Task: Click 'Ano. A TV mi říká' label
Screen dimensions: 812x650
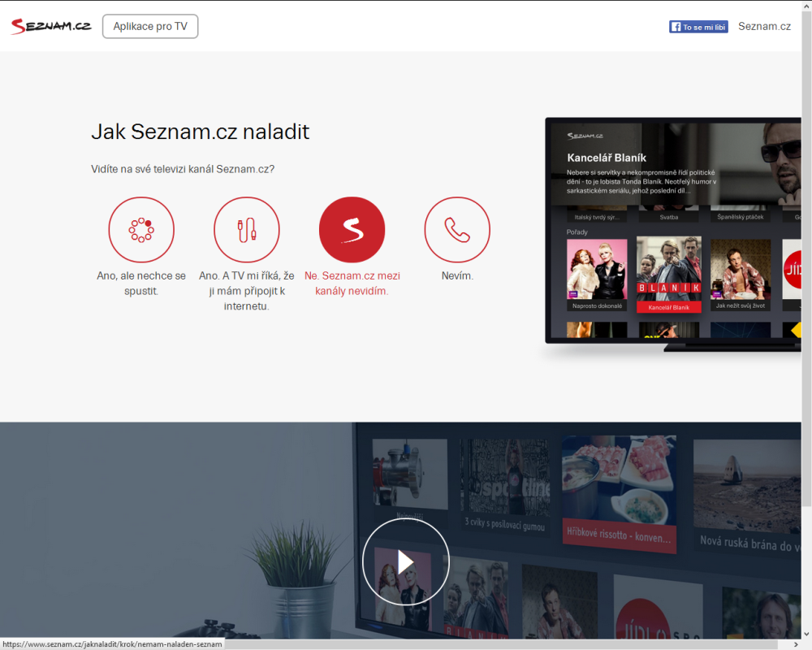Action: click(x=247, y=291)
